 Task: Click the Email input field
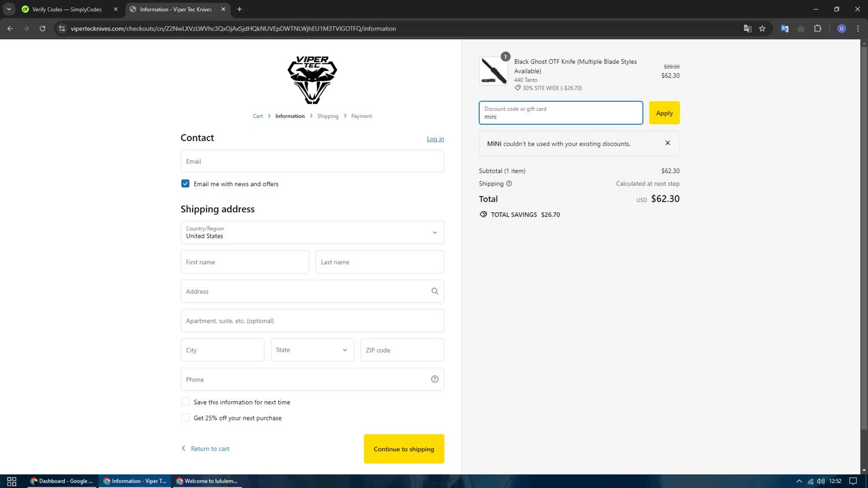[312, 161]
